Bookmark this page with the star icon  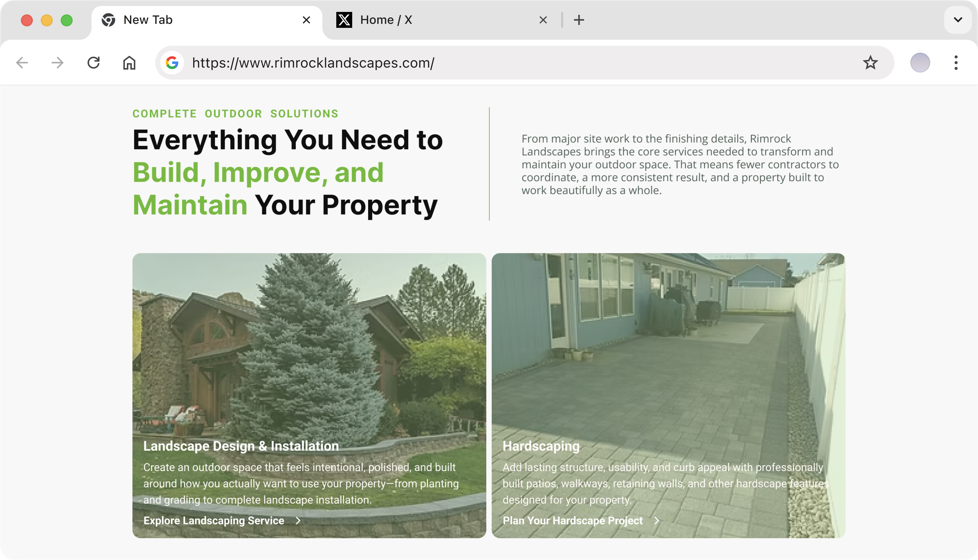click(870, 63)
